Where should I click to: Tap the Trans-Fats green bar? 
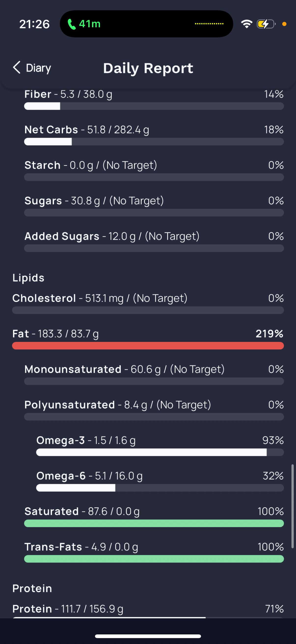coord(154,559)
